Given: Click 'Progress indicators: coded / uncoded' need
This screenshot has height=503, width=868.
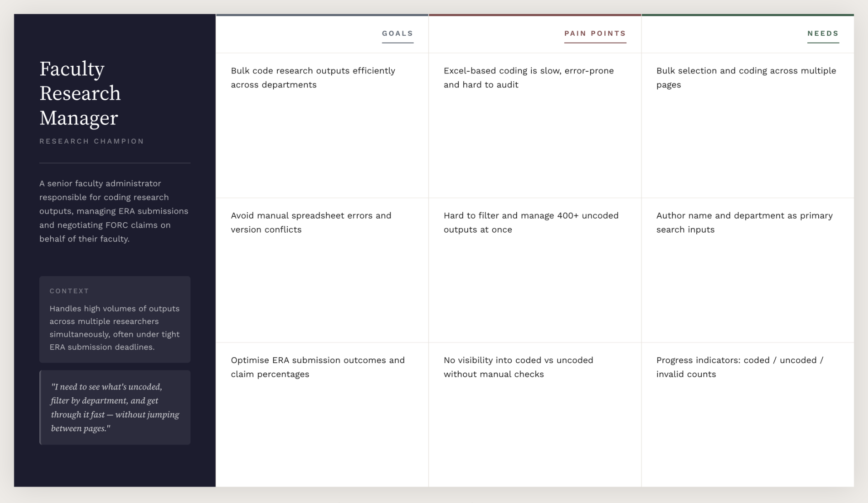Looking at the screenshot, I should tap(740, 367).
